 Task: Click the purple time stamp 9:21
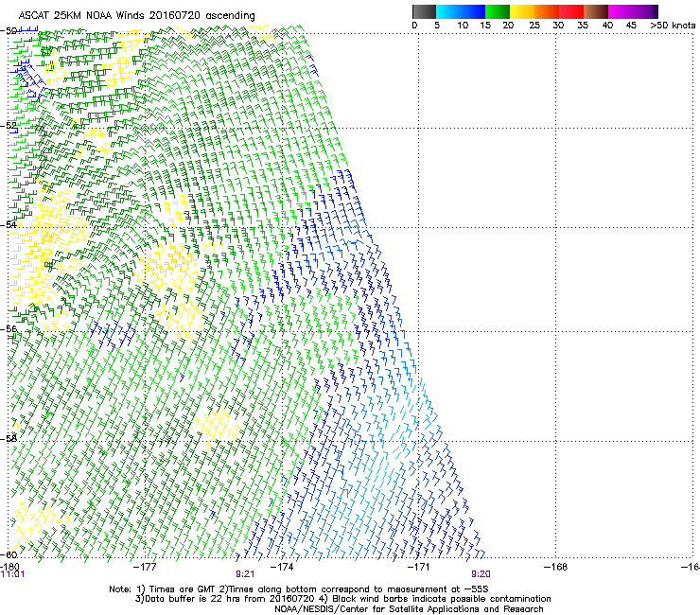[245, 574]
